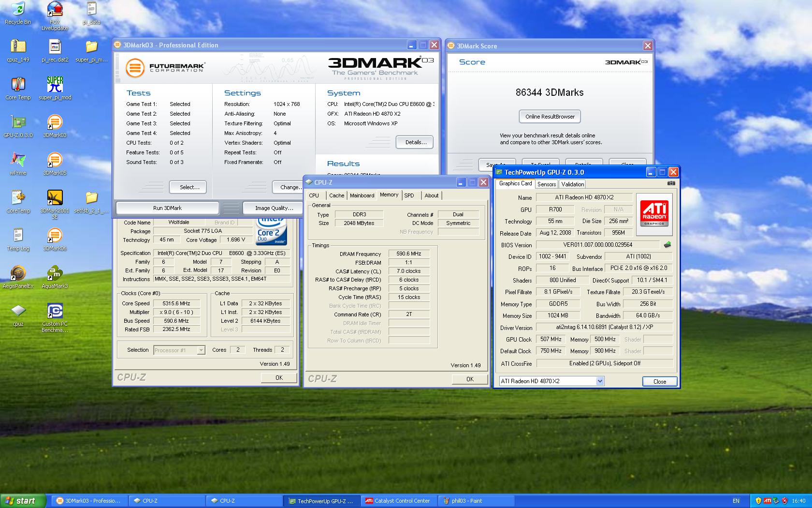This screenshot has height=508, width=812.
Task: Switch to Catalyst Control Center taskbar item
Action: tap(398, 501)
